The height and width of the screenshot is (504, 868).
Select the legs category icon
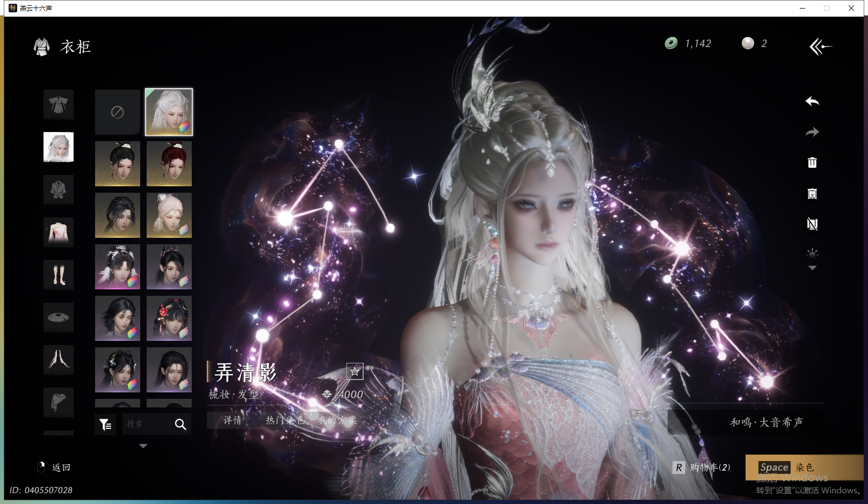59,275
